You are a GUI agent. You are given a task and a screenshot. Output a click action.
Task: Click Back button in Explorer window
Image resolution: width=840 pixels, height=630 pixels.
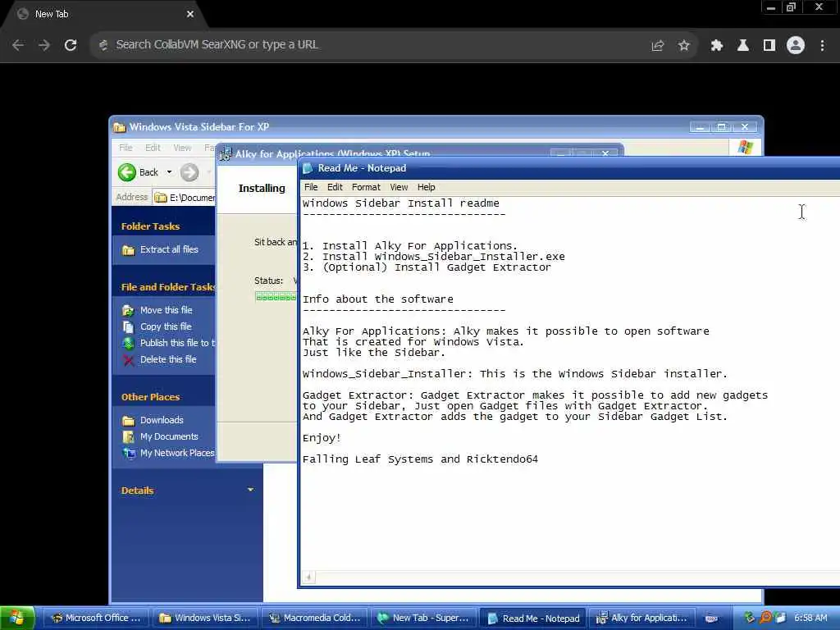click(x=138, y=172)
